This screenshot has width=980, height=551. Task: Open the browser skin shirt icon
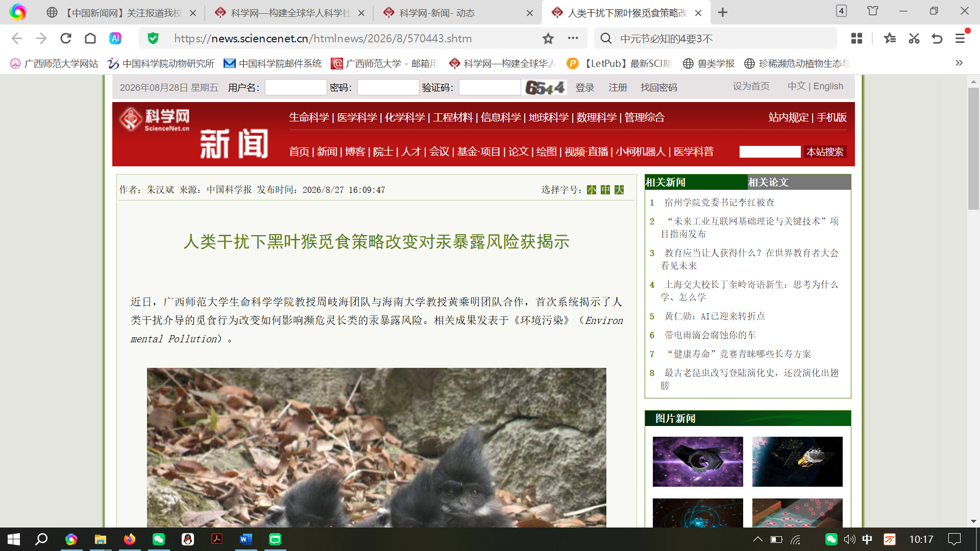pos(873,11)
